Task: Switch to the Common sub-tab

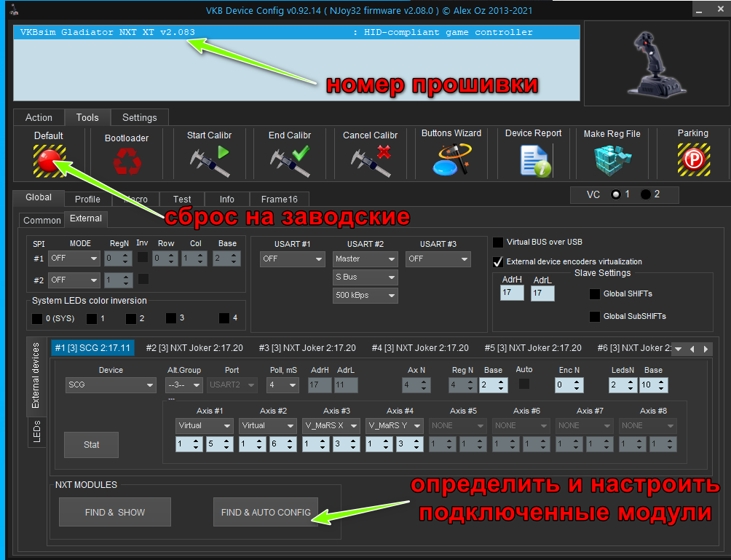Action: point(42,220)
